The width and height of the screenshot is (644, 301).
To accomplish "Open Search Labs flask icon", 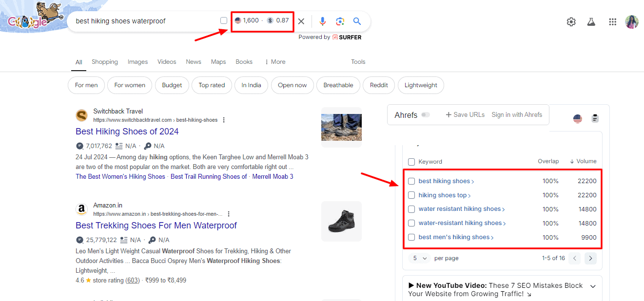I will [591, 22].
